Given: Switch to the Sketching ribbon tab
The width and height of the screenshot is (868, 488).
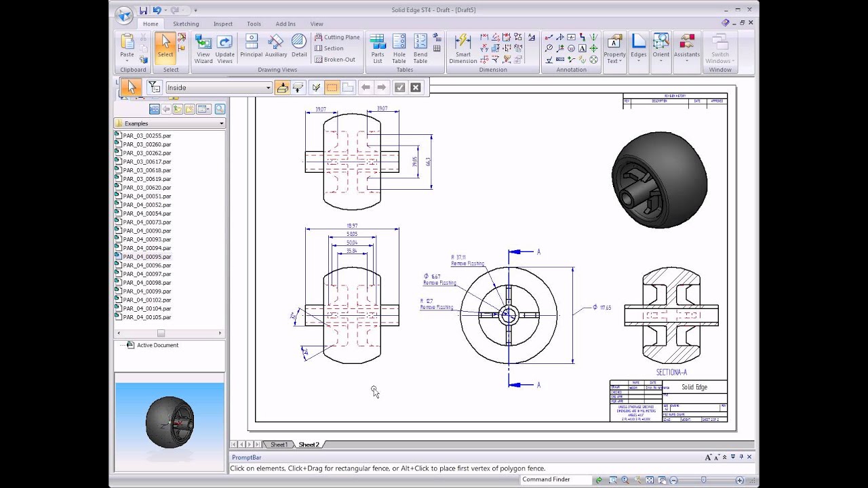Looking at the screenshot, I should click(186, 24).
